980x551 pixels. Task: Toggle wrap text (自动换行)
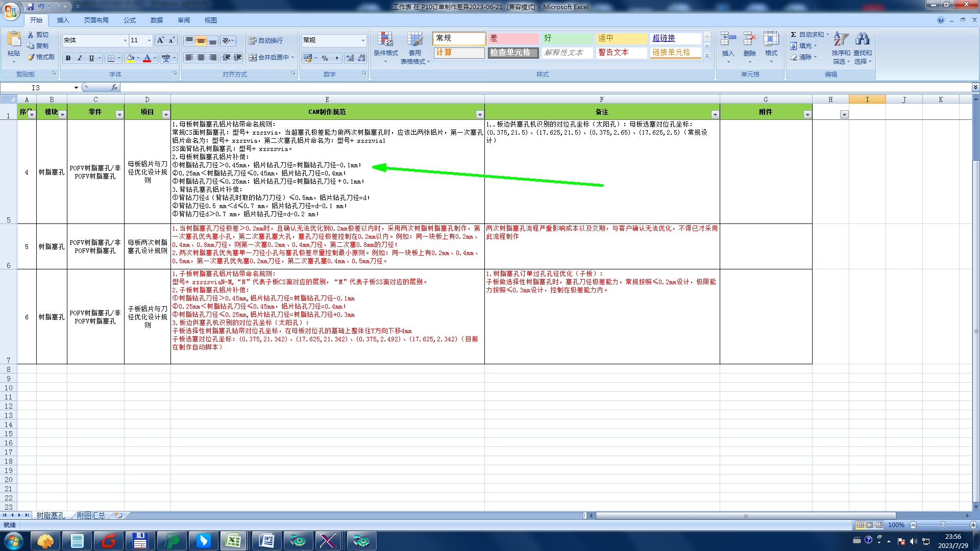point(265,41)
